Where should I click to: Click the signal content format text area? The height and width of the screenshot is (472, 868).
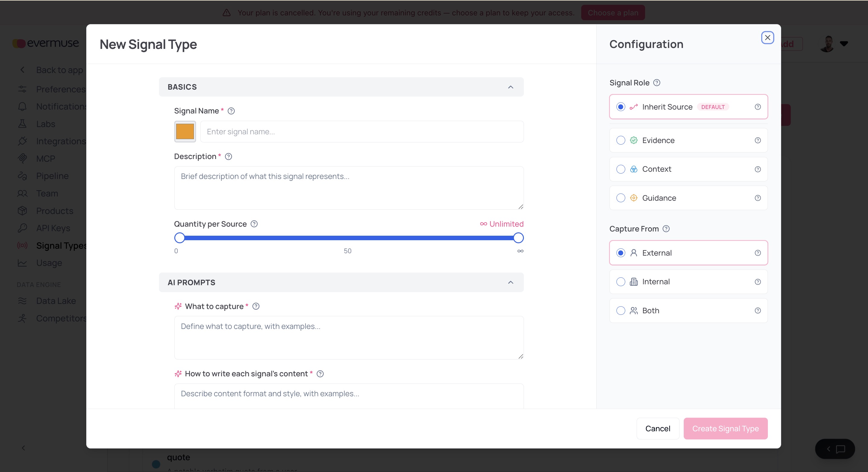(x=349, y=396)
